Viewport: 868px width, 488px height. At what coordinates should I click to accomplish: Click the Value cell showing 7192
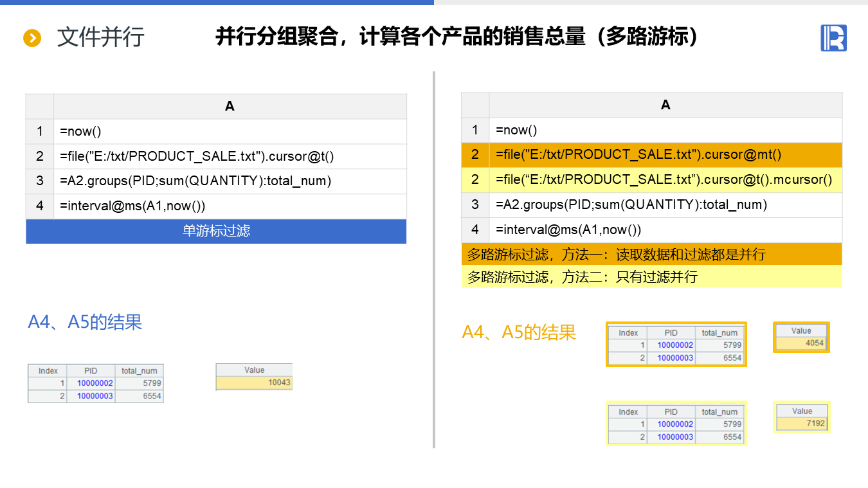[x=802, y=424]
